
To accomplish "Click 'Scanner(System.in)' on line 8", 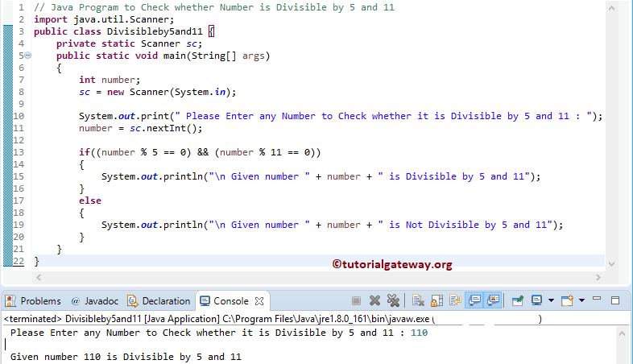I will click(180, 92).
